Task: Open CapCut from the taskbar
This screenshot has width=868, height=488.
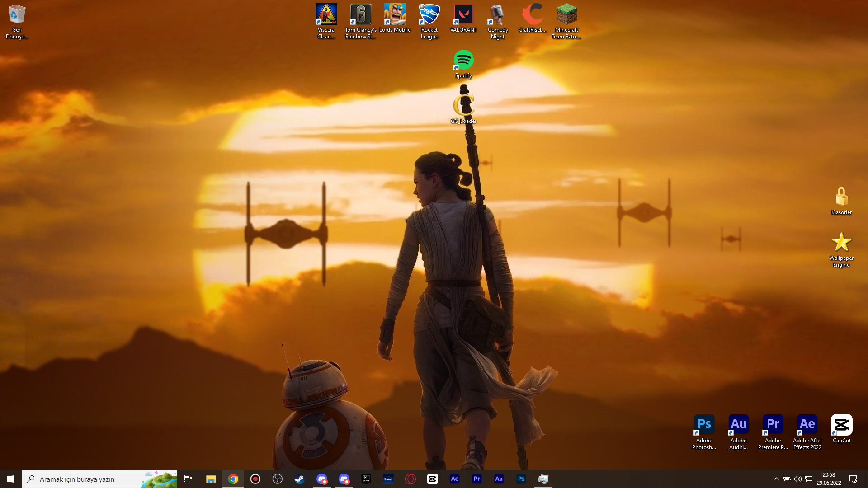Action: tap(433, 479)
